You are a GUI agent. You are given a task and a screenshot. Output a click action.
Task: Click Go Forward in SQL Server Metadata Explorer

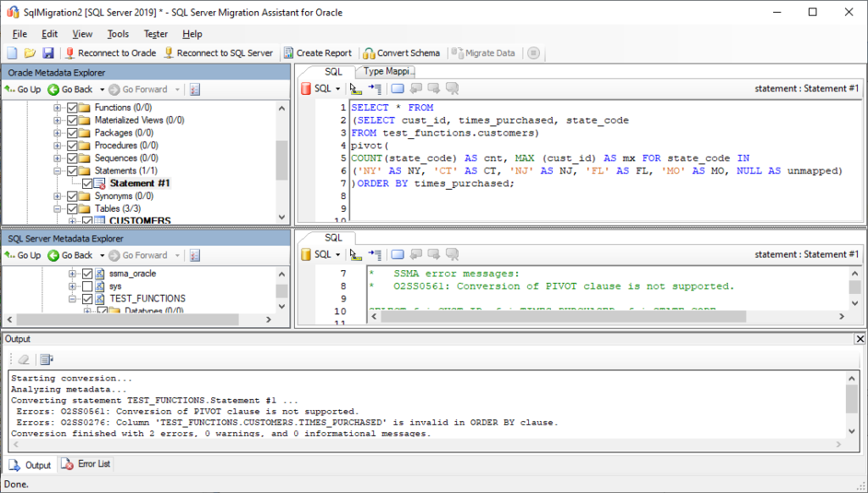138,255
